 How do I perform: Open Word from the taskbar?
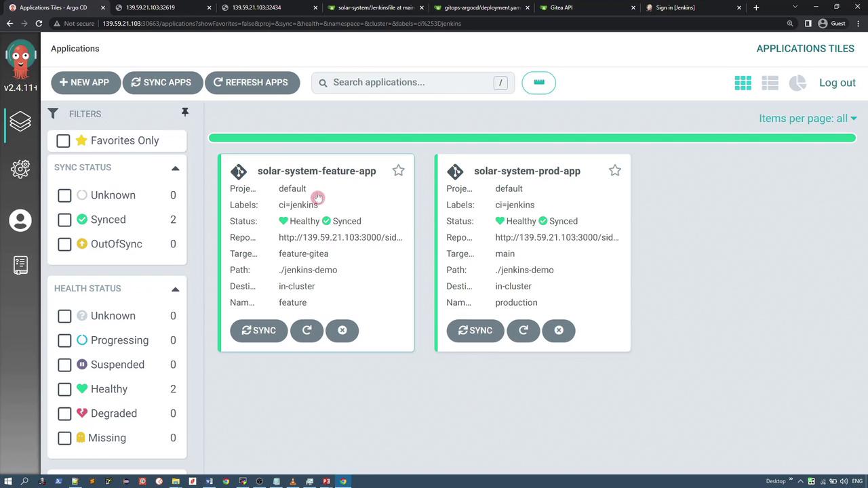(x=209, y=481)
